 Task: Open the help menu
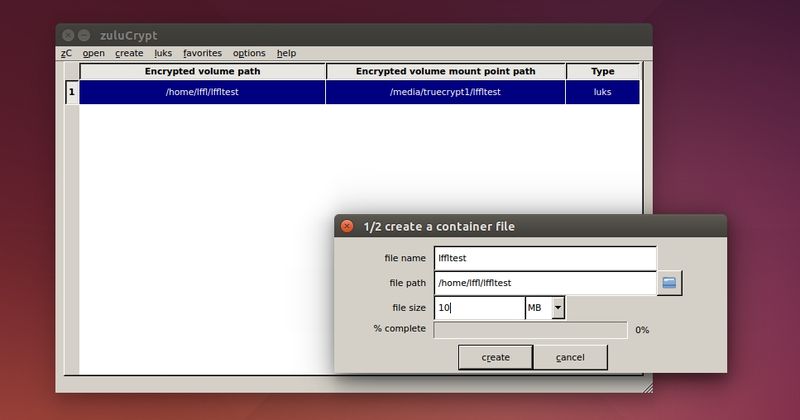286,53
